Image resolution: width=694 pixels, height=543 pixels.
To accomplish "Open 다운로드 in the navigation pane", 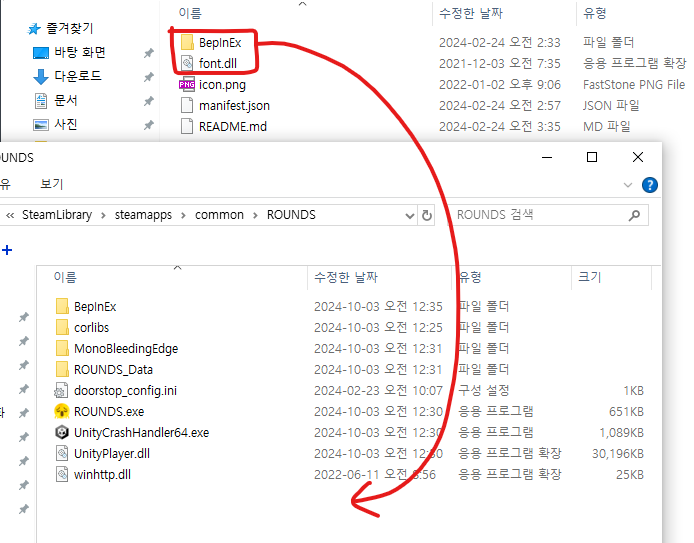I will [x=77, y=76].
